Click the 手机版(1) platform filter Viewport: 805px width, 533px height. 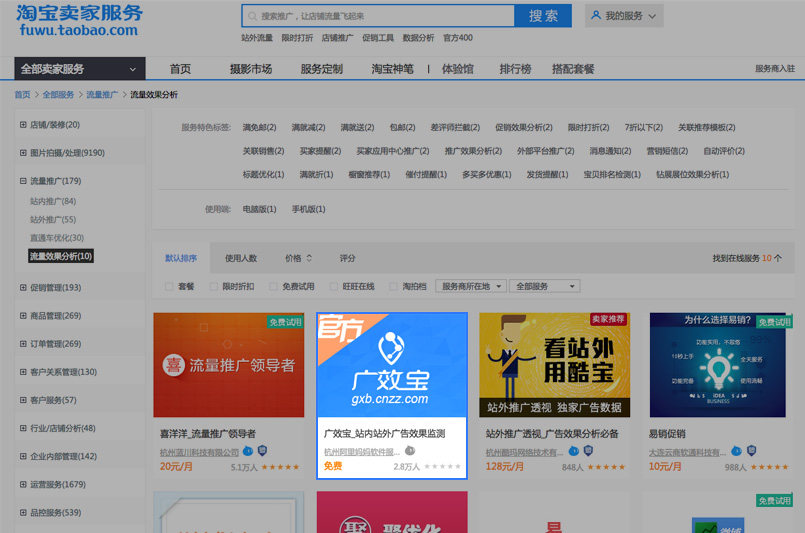[308, 209]
